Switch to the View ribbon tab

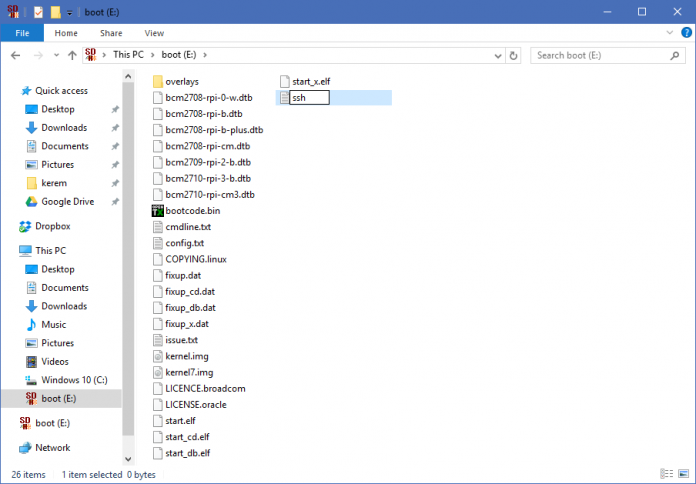click(154, 33)
